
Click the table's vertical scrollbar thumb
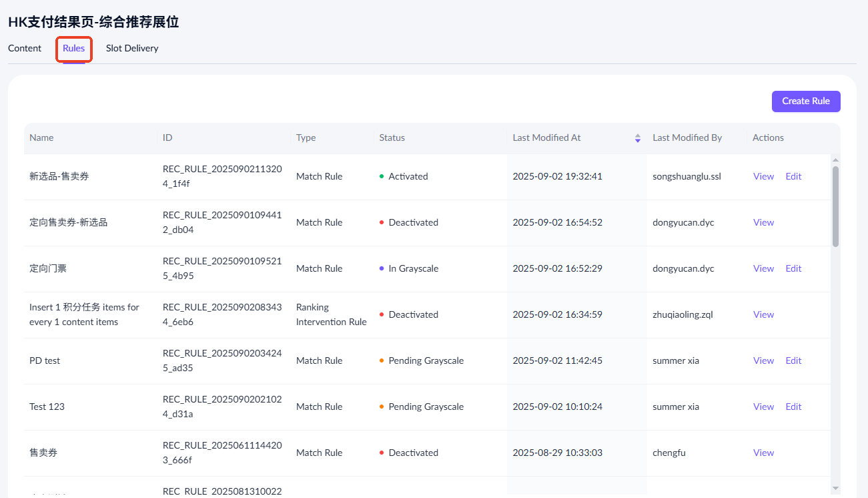point(835,207)
